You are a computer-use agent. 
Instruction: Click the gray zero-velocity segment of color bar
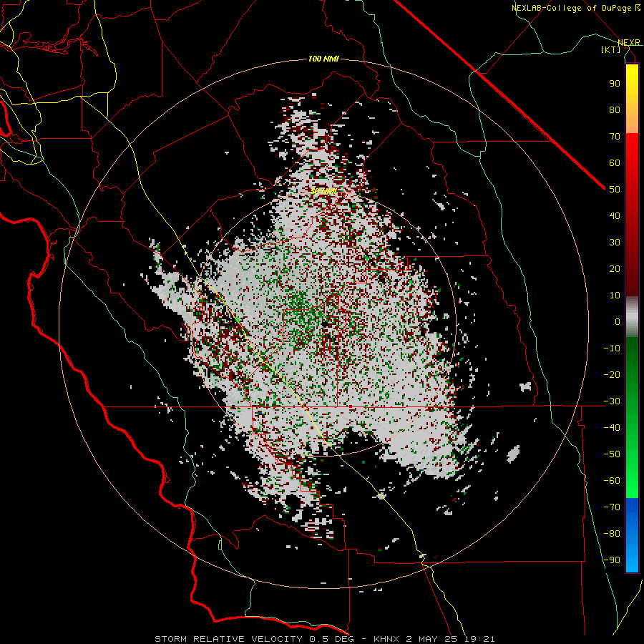click(632, 317)
